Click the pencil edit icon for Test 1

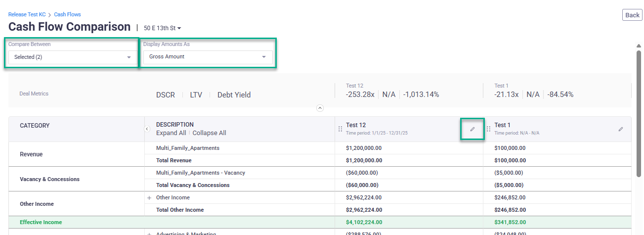(620, 129)
